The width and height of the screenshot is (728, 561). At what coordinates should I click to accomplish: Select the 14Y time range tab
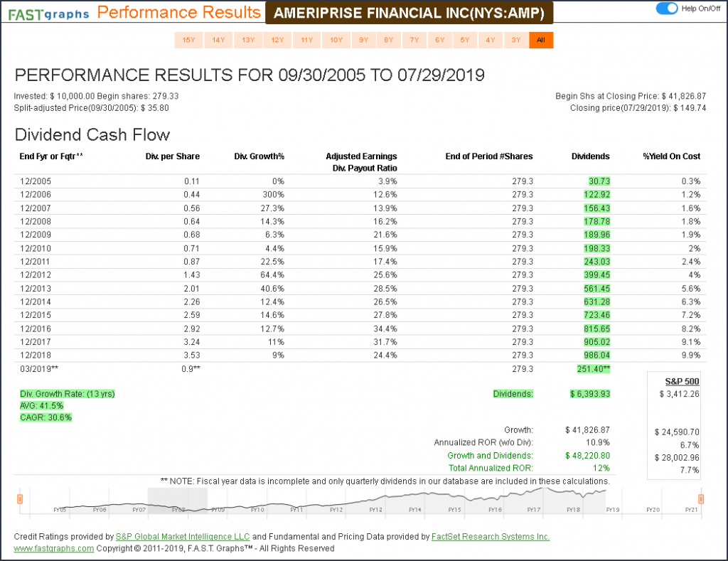click(x=218, y=40)
